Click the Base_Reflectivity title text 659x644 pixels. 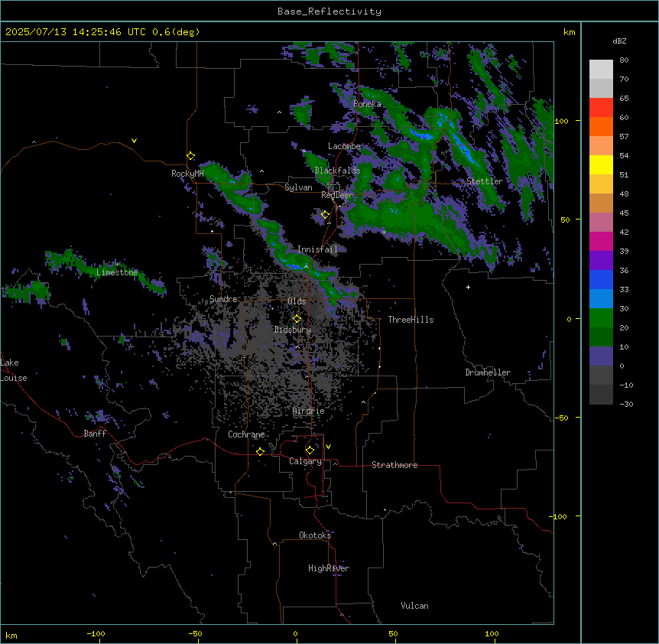pyautogui.click(x=329, y=11)
